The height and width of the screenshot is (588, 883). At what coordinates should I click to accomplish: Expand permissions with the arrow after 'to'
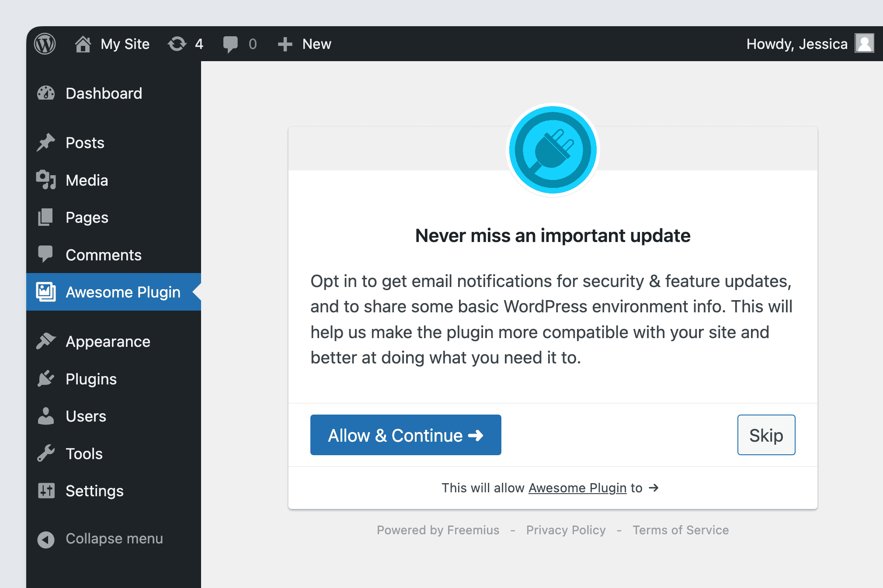click(654, 488)
